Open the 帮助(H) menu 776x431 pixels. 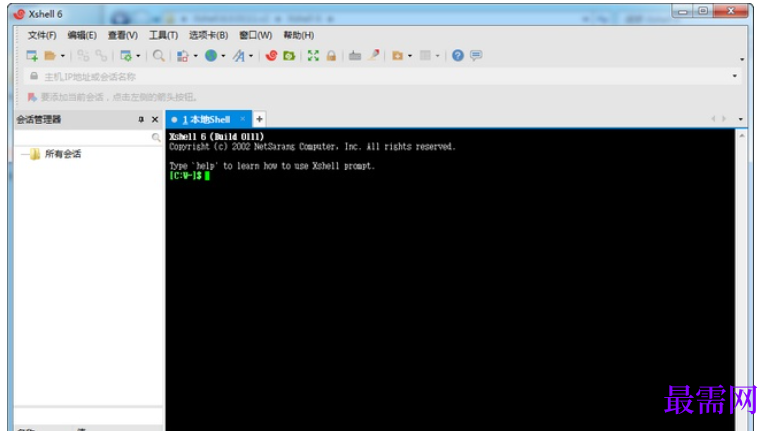coord(298,35)
